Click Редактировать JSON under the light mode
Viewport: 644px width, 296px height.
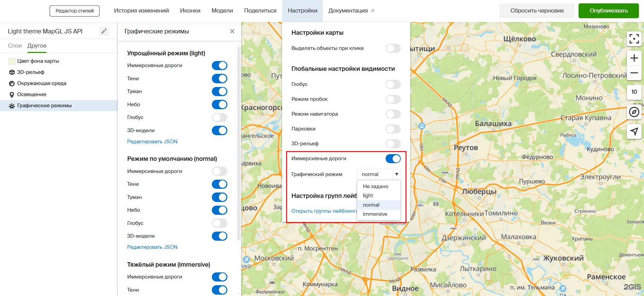(152, 142)
